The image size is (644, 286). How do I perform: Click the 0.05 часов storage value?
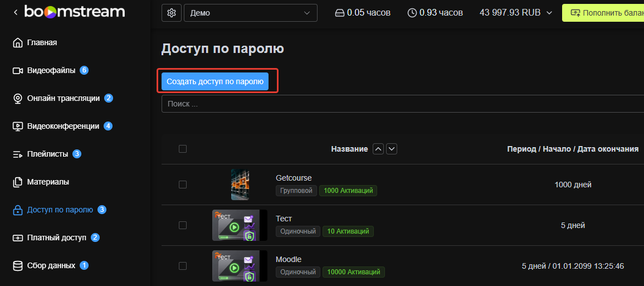coord(369,13)
